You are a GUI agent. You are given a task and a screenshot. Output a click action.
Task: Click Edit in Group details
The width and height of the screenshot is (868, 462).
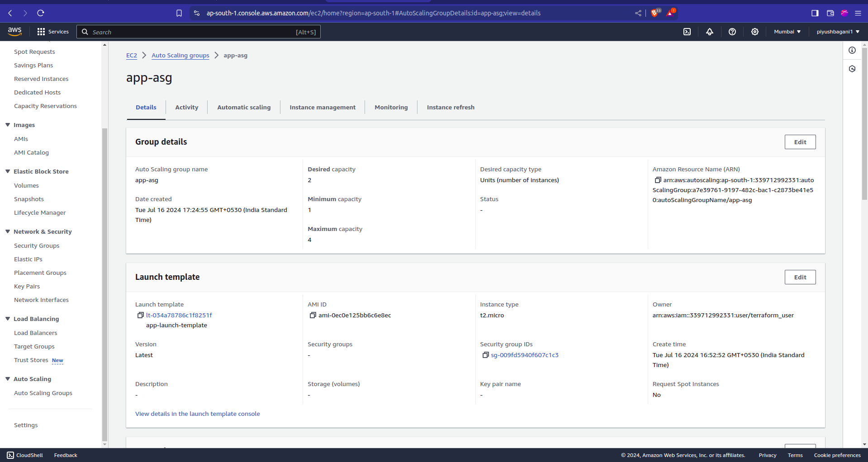point(800,142)
